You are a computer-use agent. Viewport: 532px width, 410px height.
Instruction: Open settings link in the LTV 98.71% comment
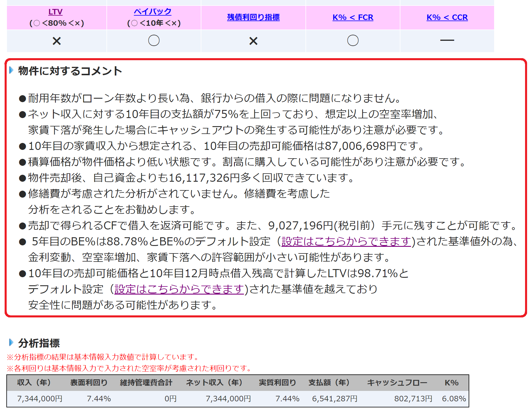point(179,289)
